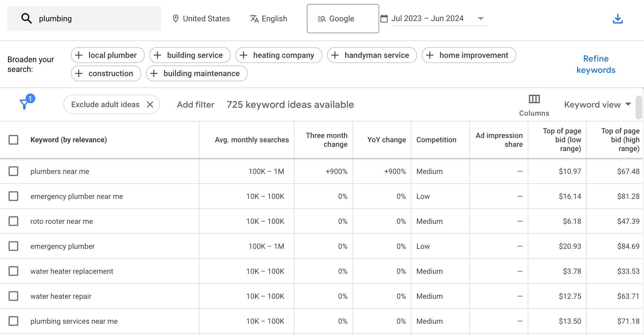Screen dimensions: 644x335
Task: Sort by Competition column header
Action: (x=436, y=140)
